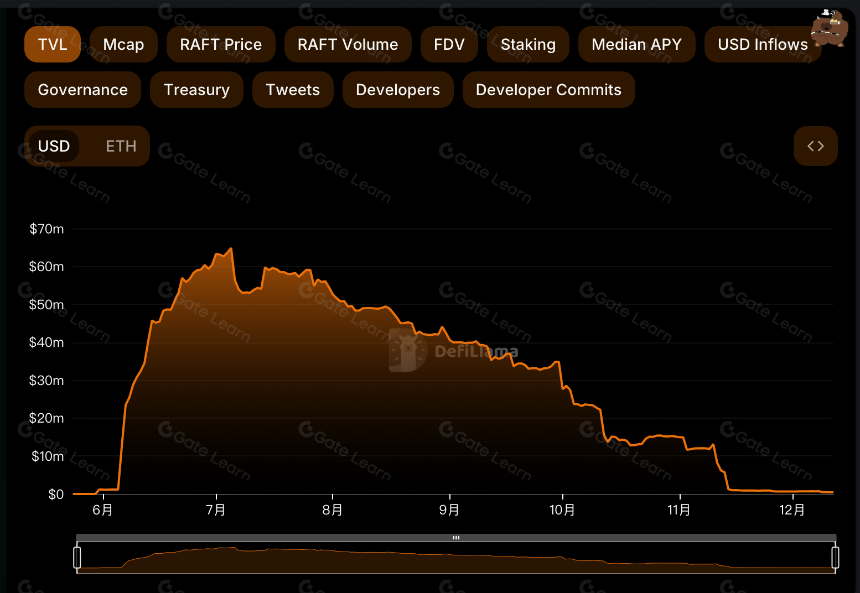Click the $30m y-axis label
The image size is (860, 593).
[x=47, y=380]
